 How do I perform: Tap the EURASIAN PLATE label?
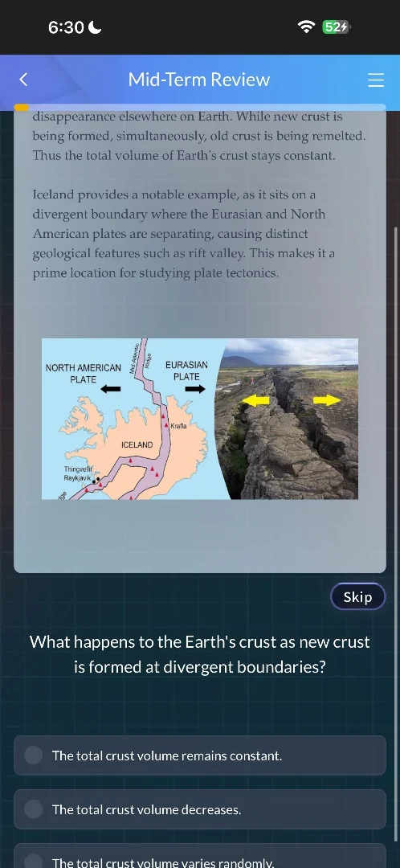tap(186, 371)
